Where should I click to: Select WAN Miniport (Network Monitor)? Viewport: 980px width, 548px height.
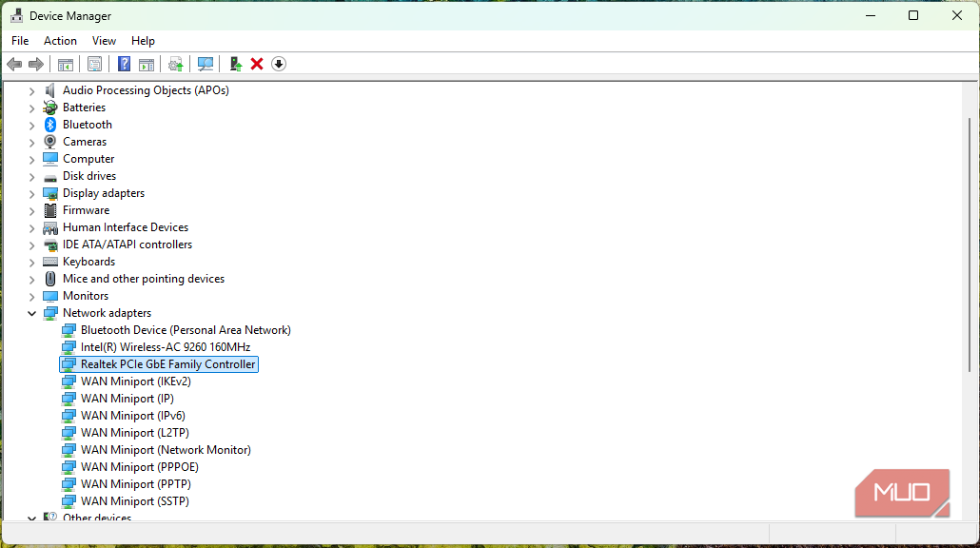click(166, 450)
